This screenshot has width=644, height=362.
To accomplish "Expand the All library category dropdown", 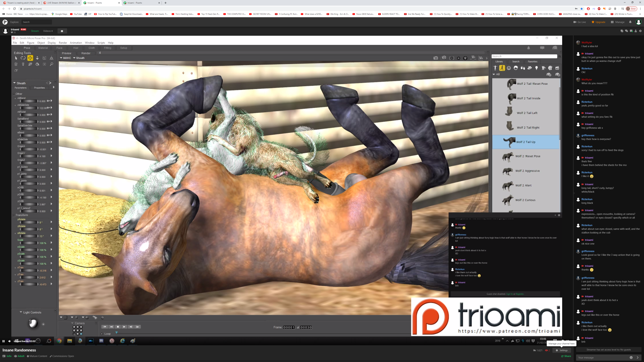I will pos(494,74).
